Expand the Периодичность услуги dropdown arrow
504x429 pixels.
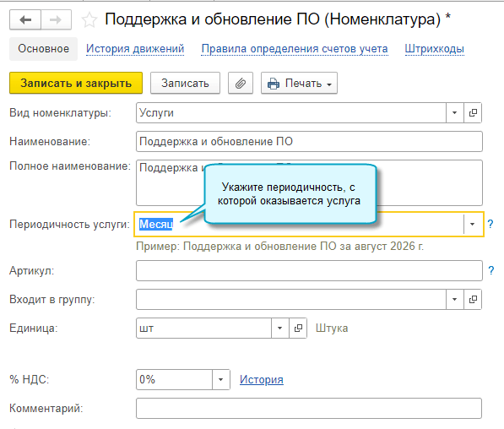pyautogui.click(x=472, y=224)
